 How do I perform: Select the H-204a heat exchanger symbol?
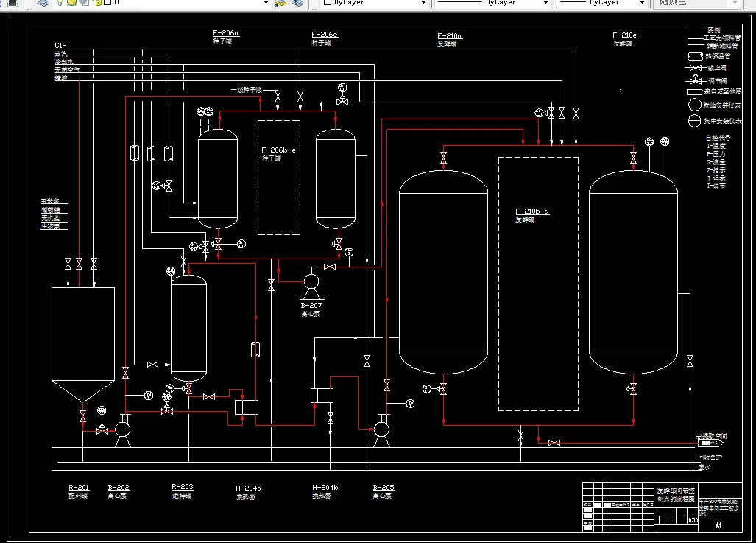247,407
